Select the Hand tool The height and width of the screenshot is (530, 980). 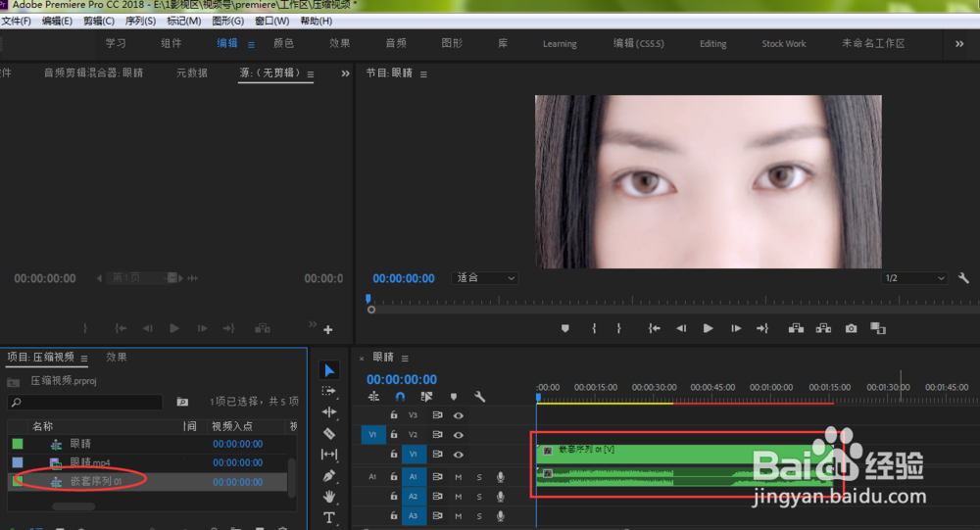(328, 497)
